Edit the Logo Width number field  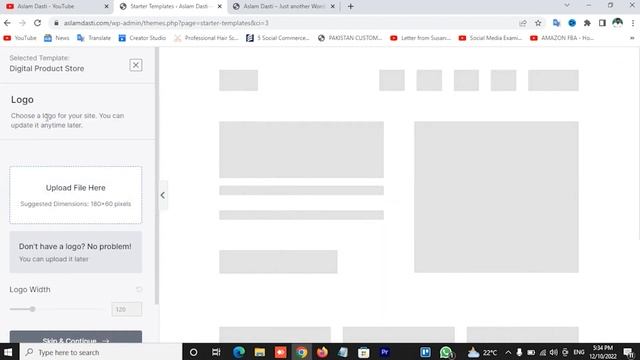click(x=127, y=309)
